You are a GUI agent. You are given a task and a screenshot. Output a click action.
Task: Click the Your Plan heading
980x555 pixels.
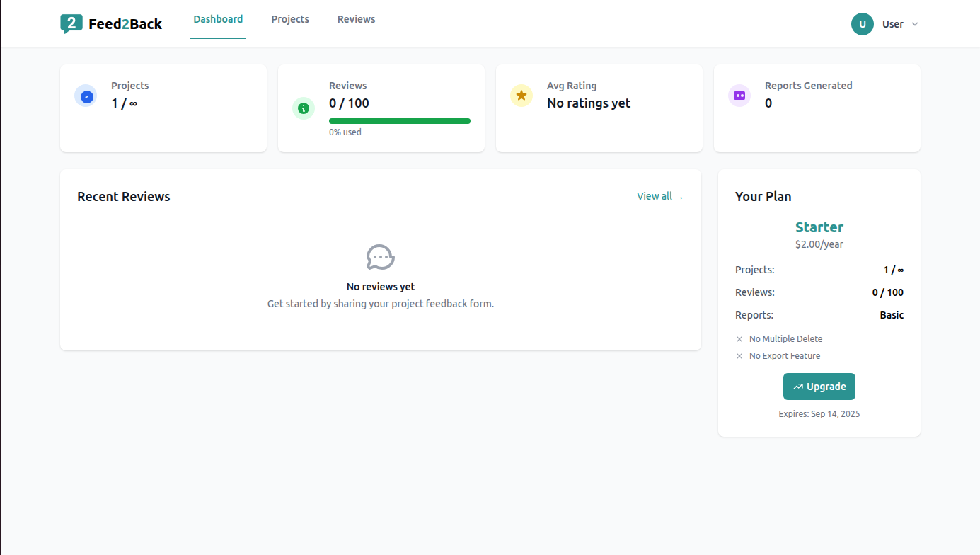763,197
